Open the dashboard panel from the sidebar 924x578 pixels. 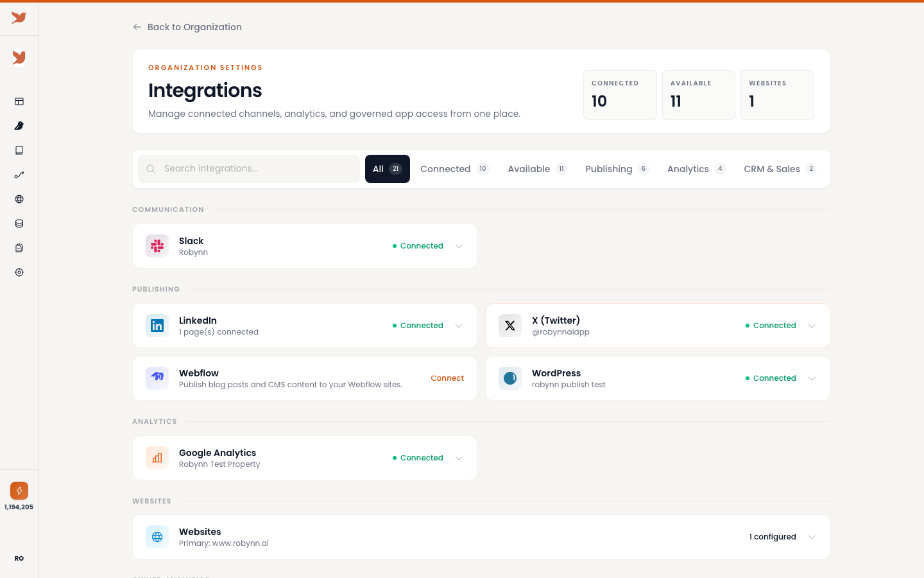click(19, 101)
